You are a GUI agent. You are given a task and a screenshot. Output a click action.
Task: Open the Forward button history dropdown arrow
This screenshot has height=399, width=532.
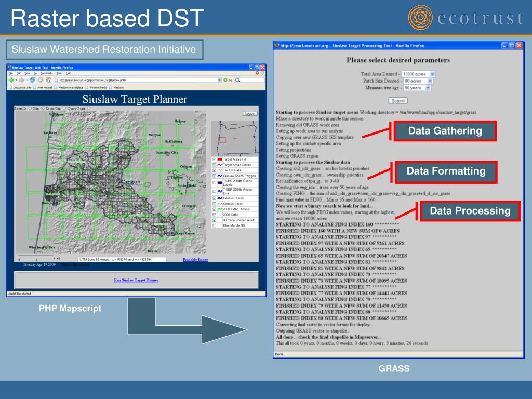[x=27, y=80]
